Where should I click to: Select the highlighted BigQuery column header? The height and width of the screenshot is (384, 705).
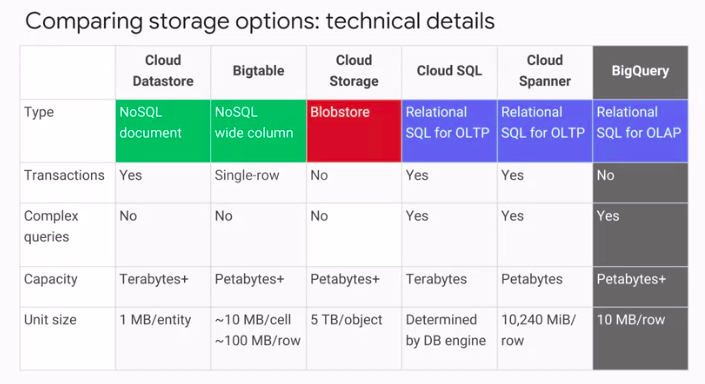[x=640, y=72]
